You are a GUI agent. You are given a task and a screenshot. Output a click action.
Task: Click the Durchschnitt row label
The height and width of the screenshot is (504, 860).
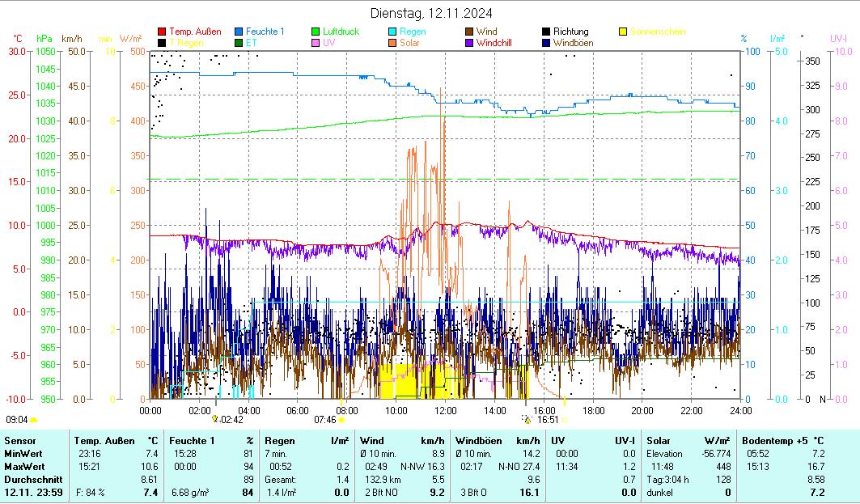30,480
